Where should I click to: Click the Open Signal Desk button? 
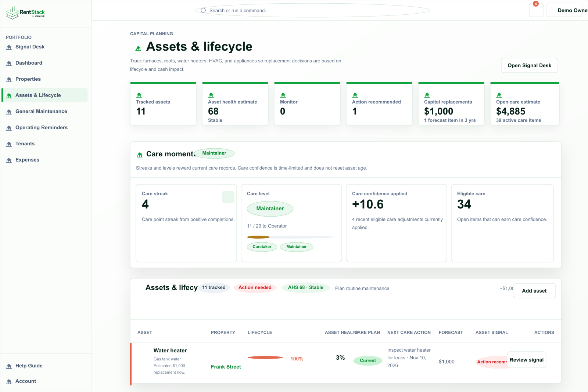click(x=530, y=65)
